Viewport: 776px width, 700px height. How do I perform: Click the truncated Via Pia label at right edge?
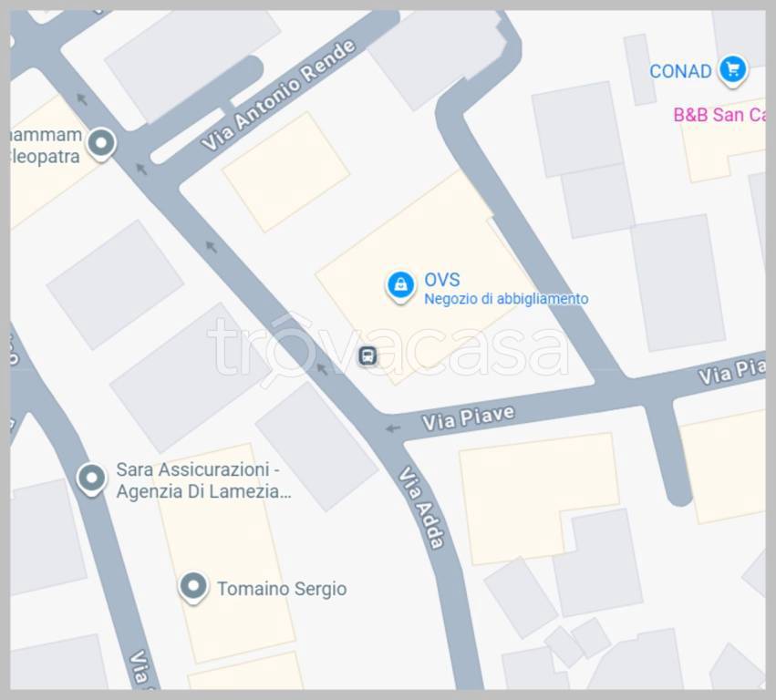731,372
